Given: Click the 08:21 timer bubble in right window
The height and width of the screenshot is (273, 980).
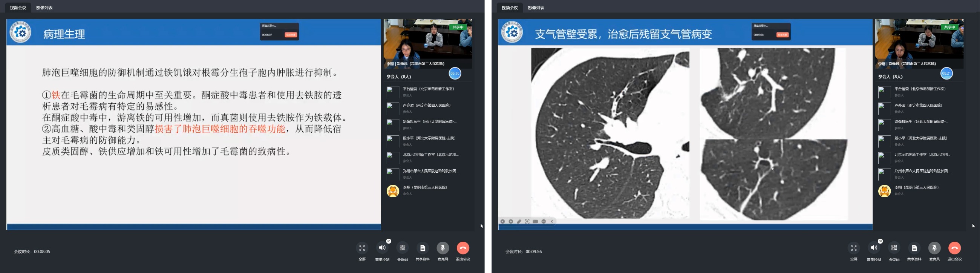Looking at the screenshot, I should 946,74.
